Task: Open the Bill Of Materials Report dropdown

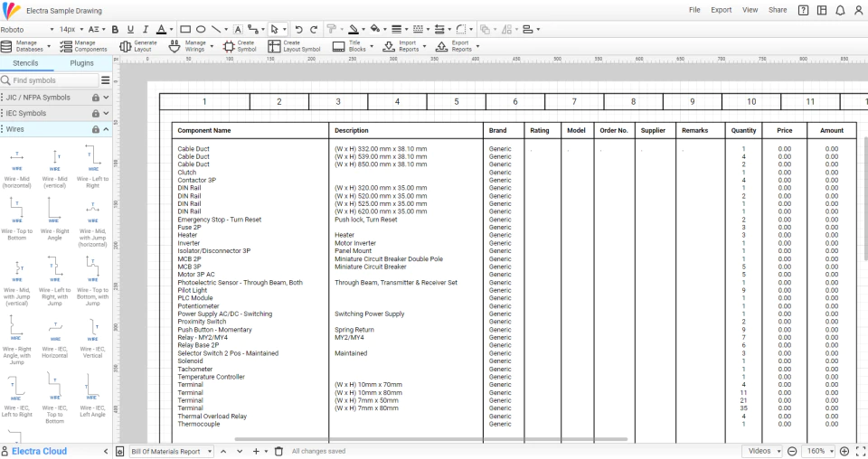Action: tap(171, 451)
